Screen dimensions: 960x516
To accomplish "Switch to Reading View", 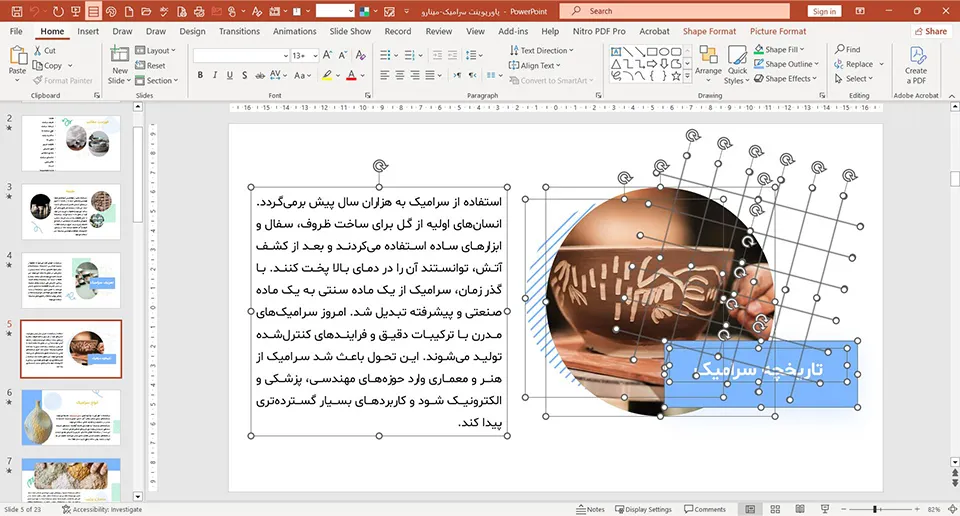I will 800,509.
